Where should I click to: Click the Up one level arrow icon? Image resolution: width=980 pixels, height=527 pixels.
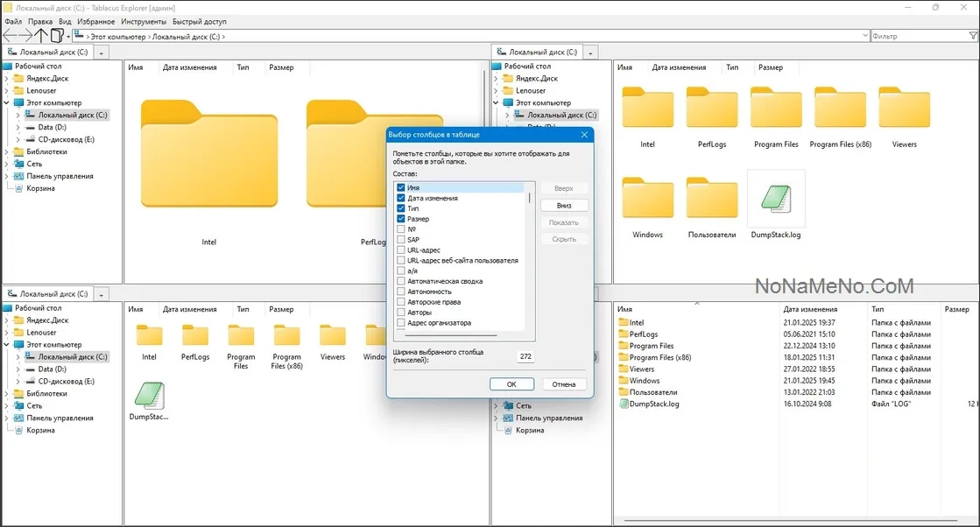[41, 36]
